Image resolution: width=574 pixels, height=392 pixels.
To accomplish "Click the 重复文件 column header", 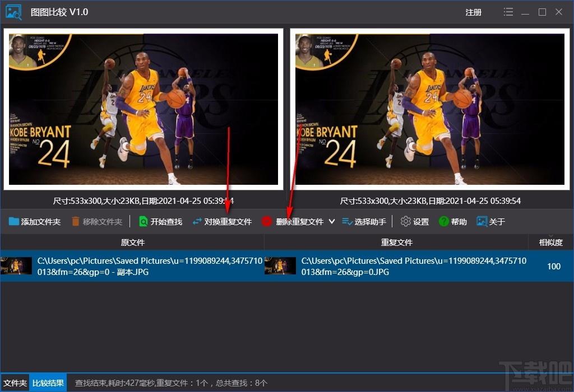I will pos(396,242).
